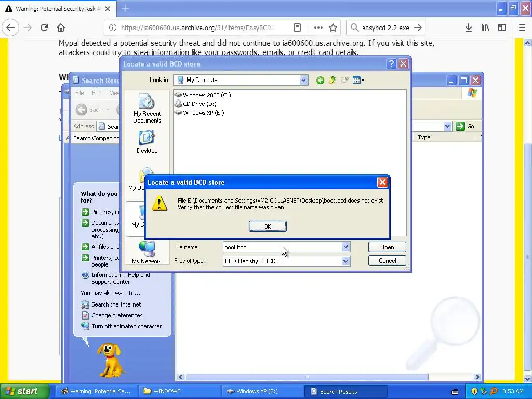Image resolution: width=532 pixels, height=399 pixels.
Task: Open Edit menu in Search Results window
Action: click(x=96, y=93)
